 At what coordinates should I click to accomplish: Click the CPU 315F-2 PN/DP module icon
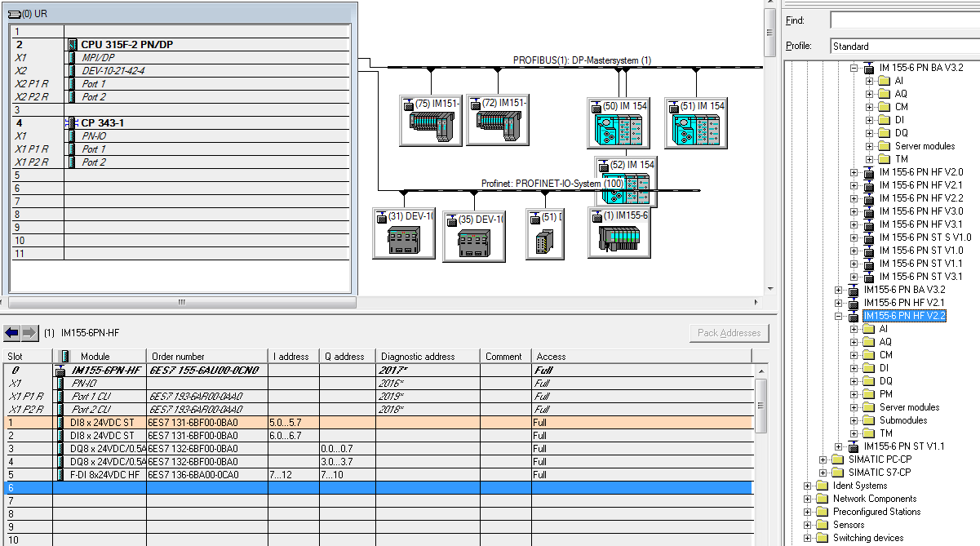point(72,45)
